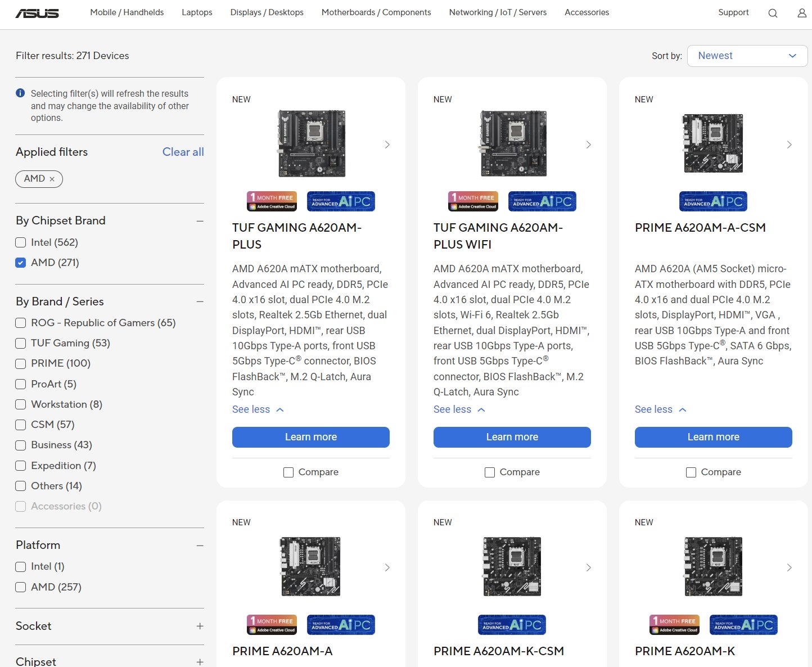The image size is (812, 667).
Task: Tick Compare for PRIME A620AM-A-CSM
Action: click(x=691, y=472)
